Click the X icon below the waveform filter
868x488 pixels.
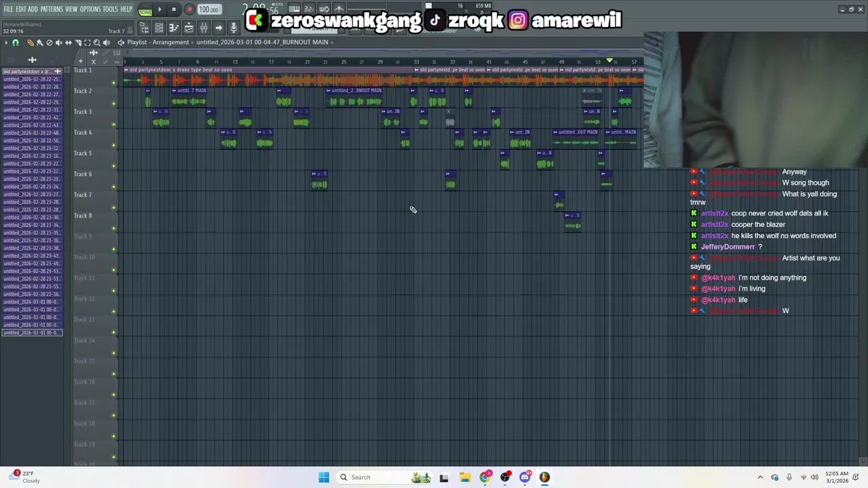click(94, 62)
